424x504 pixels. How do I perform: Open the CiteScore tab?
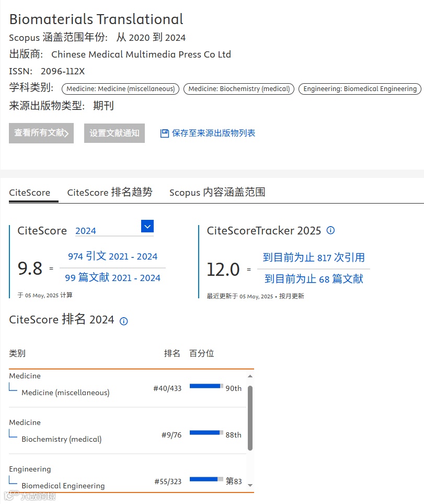pyautogui.click(x=29, y=193)
